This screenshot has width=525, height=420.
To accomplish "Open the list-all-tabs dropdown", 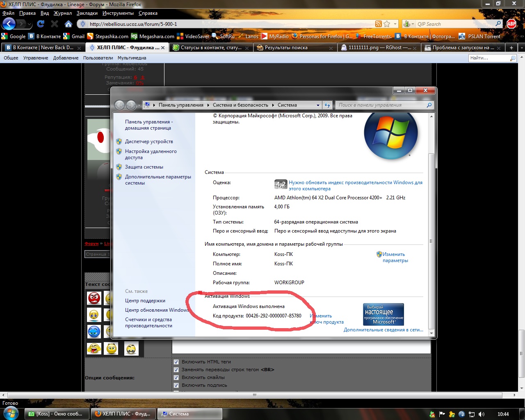I will [x=521, y=48].
